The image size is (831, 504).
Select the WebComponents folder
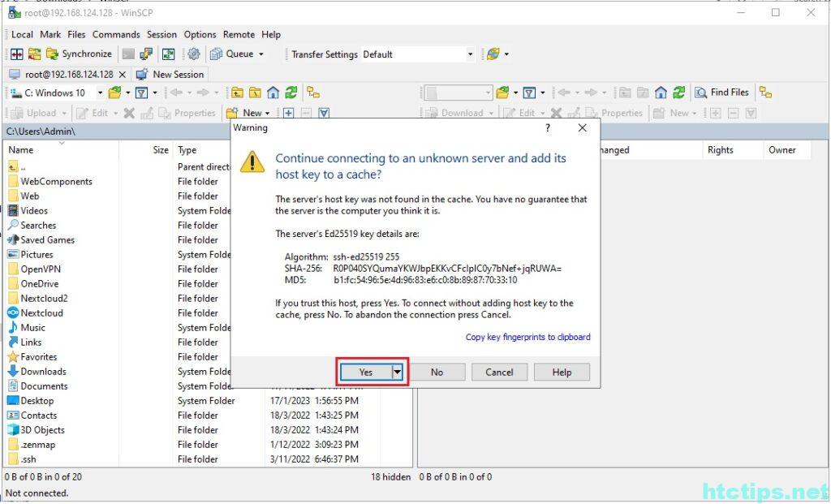(x=56, y=181)
